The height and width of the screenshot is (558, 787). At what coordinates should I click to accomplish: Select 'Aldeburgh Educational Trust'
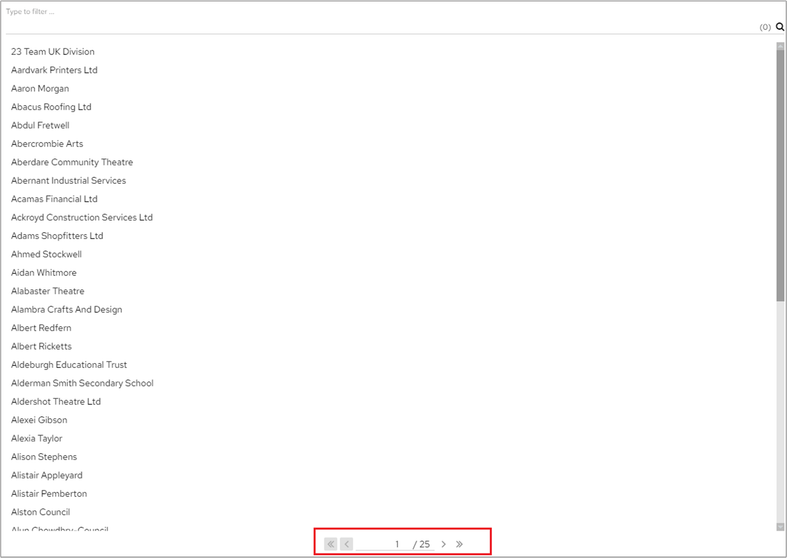click(x=69, y=365)
